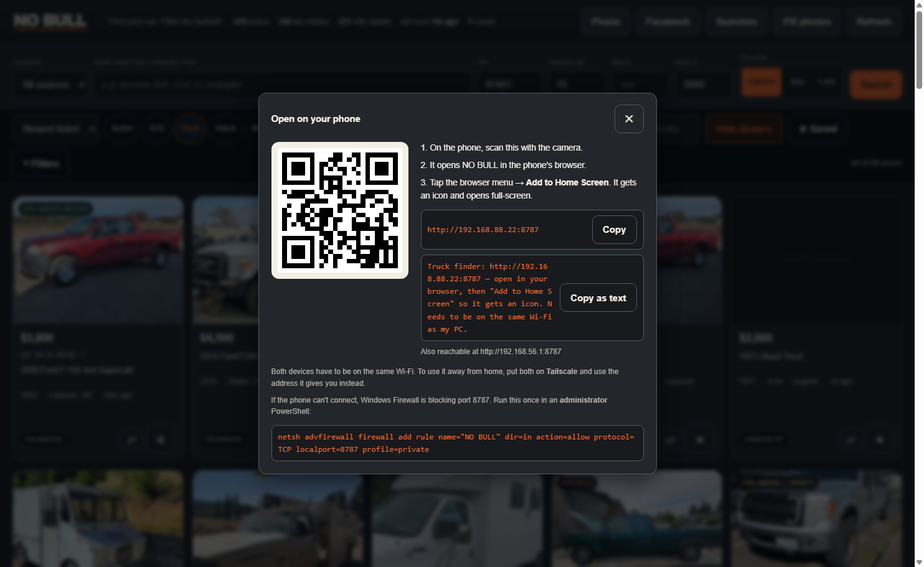Screen dimensions: 924x567
Task: Click the Copy as text button
Action: pos(598,298)
